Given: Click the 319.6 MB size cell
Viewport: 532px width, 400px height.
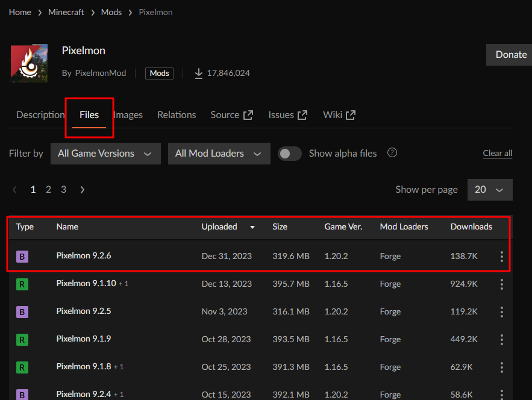Looking at the screenshot, I should (x=291, y=256).
